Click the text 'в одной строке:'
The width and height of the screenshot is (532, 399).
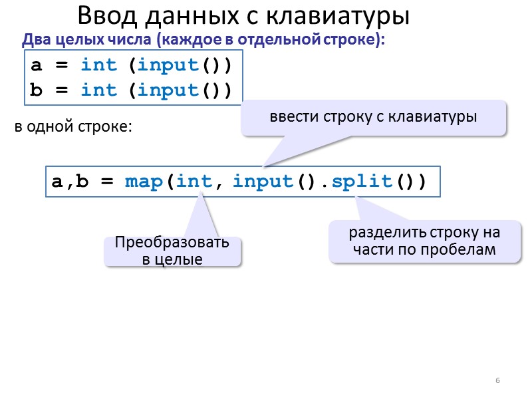coord(73,126)
